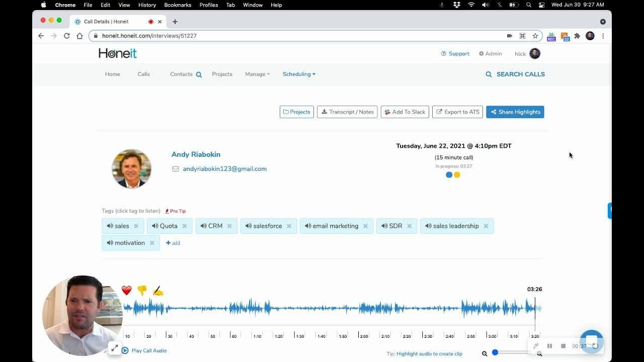Open the tab search dropdown arrow
The width and height of the screenshot is (644, 362).
point(603,22)
